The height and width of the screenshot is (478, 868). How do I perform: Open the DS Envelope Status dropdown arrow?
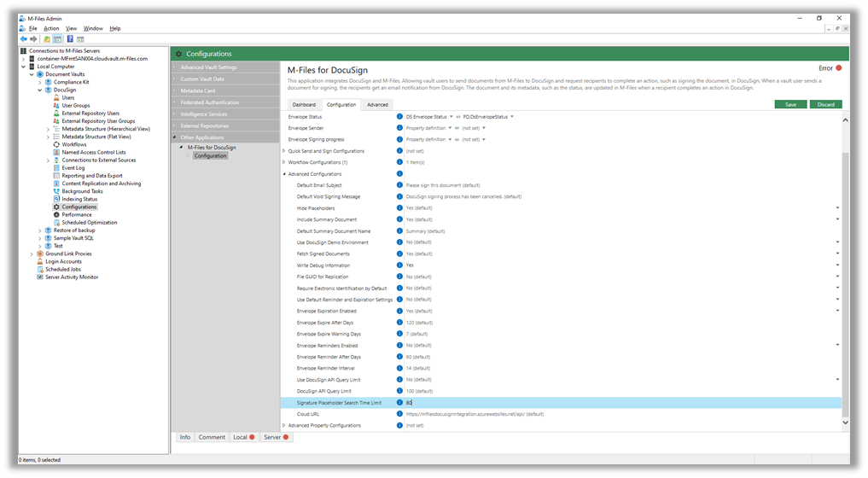pyautogui.click(x=451, y=117)
